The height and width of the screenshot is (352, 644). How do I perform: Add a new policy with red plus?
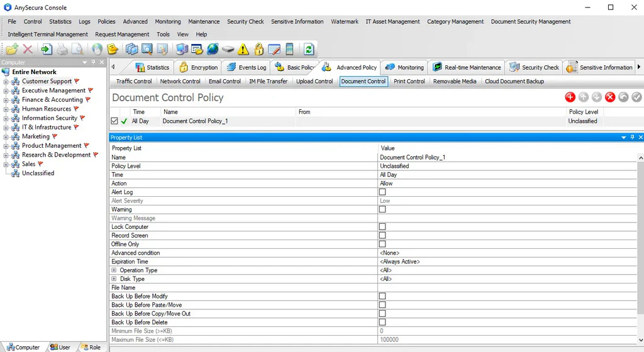(x=570, y=97)
